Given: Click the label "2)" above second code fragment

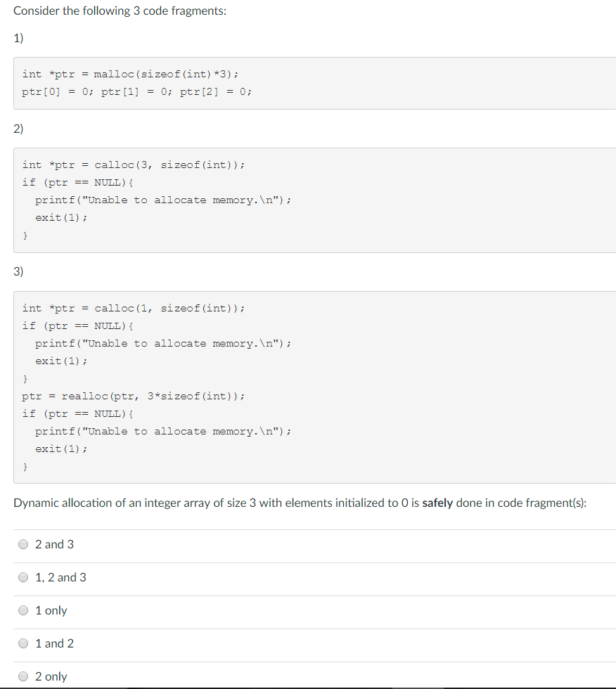Looking at the screenshot, I should pos(17,129).
